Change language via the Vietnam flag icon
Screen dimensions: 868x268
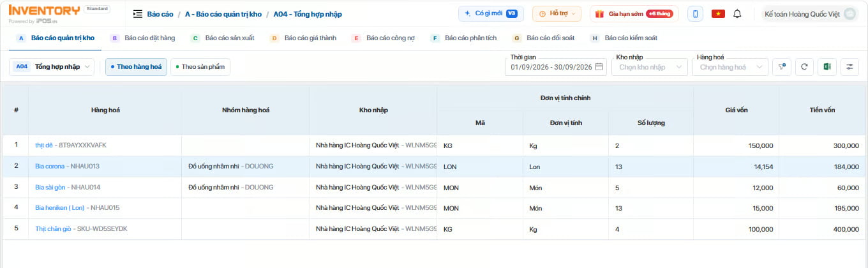coord(718,13)
